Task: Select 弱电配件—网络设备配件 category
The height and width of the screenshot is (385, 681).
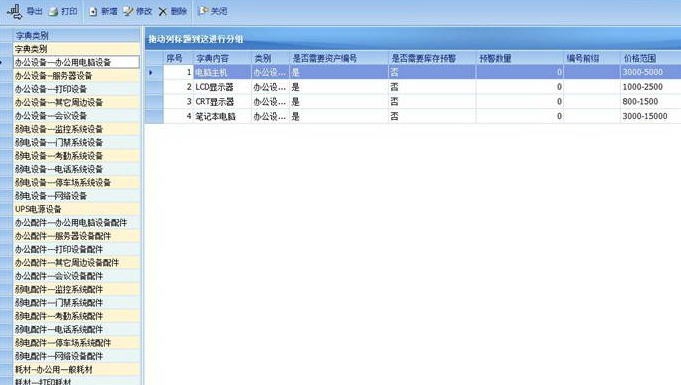Action: pos(76,356)
